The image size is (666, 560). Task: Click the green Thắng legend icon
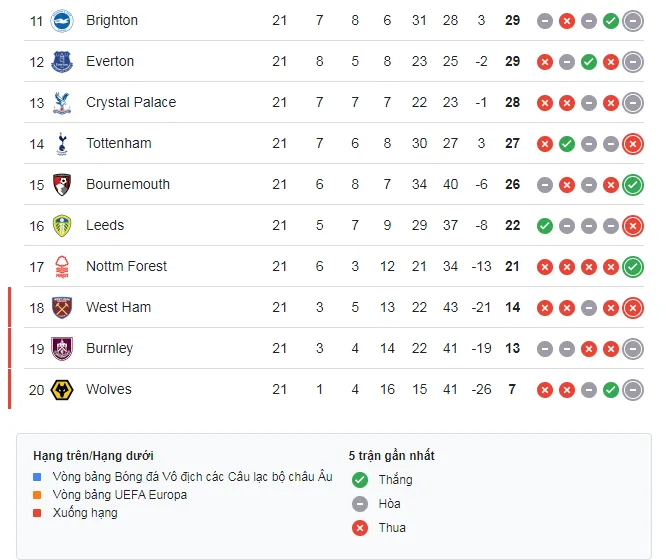pyautogui.click(x=360, y=479)
